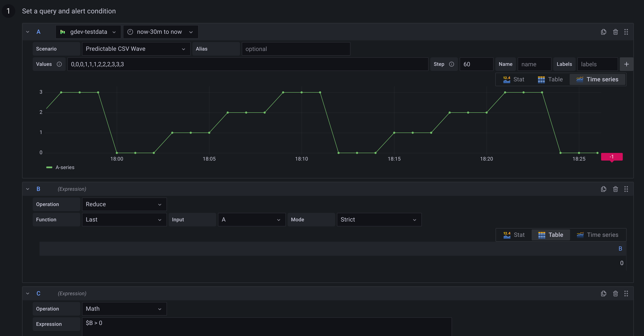Click the expression C name label
The width and height of the screenshot is (644, 336).
[38, 294]
